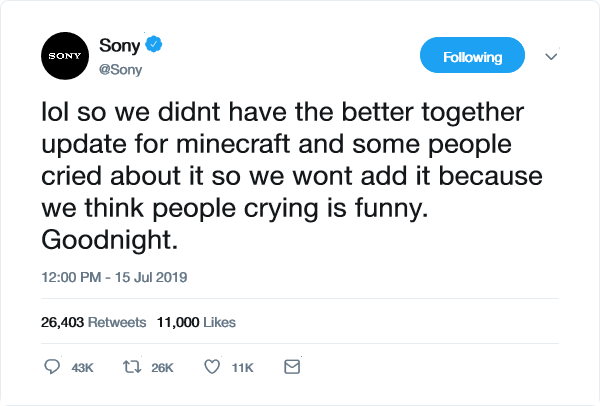The height and width of the screenshot is (406, 600).
Task: Click the retweet arrows icon
Action: [132, 367]
